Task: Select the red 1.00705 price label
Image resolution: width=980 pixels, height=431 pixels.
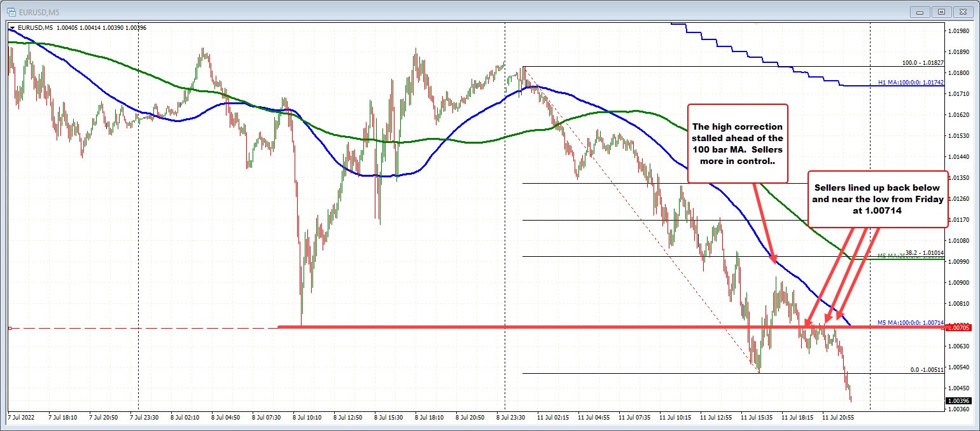Action: pyautogui.click(x=958, y=327)
